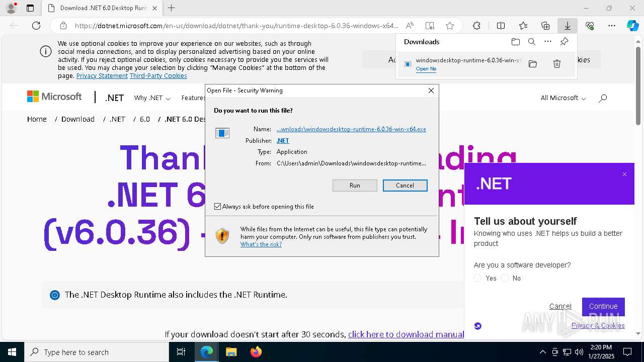View site information lock icon
The image size is (644, 362).
[x=63, y=26]
